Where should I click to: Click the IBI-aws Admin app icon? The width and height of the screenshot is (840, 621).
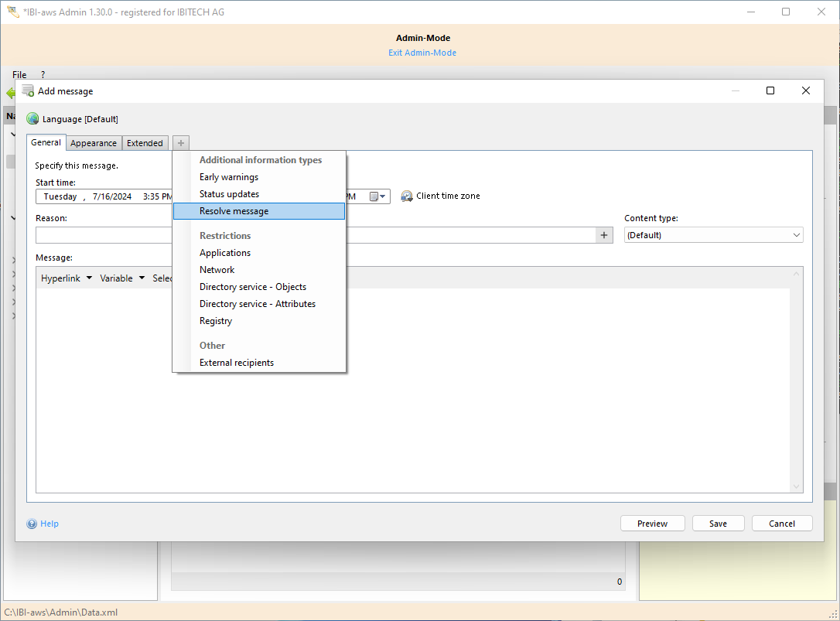click(x=12, y=12)
